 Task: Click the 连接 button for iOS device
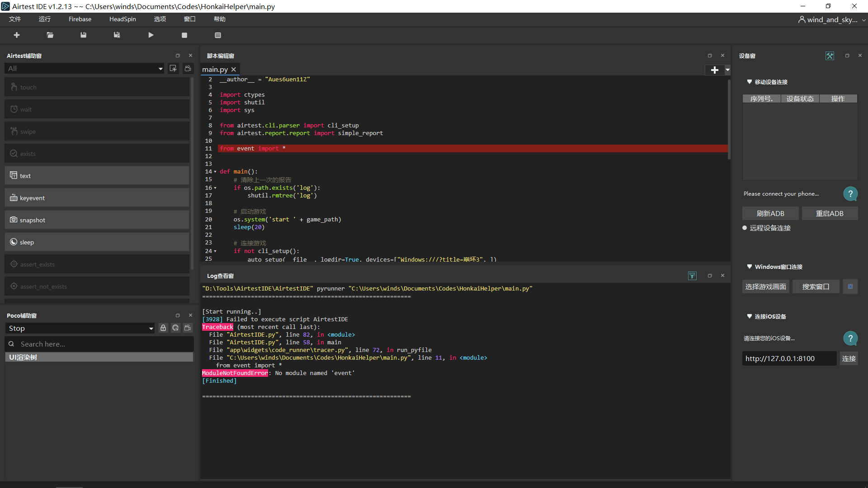849,358
